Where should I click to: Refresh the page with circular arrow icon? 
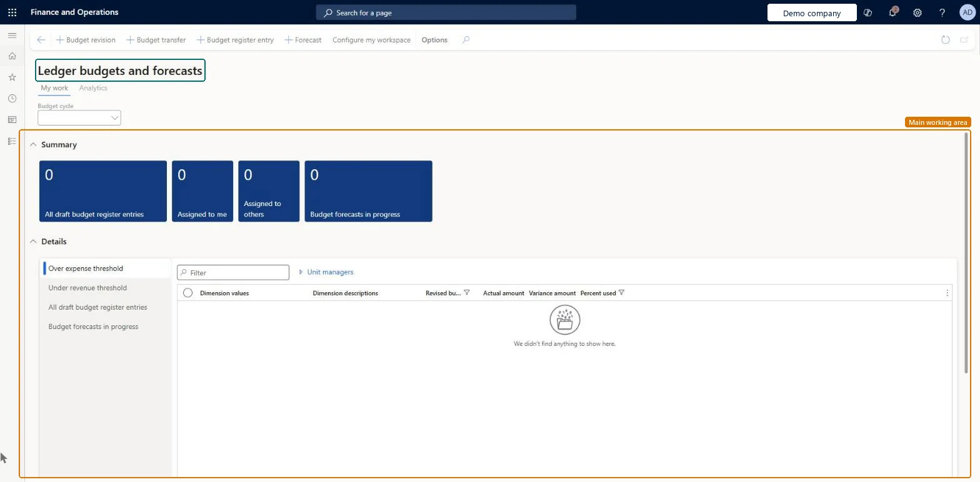coord(946,40)
